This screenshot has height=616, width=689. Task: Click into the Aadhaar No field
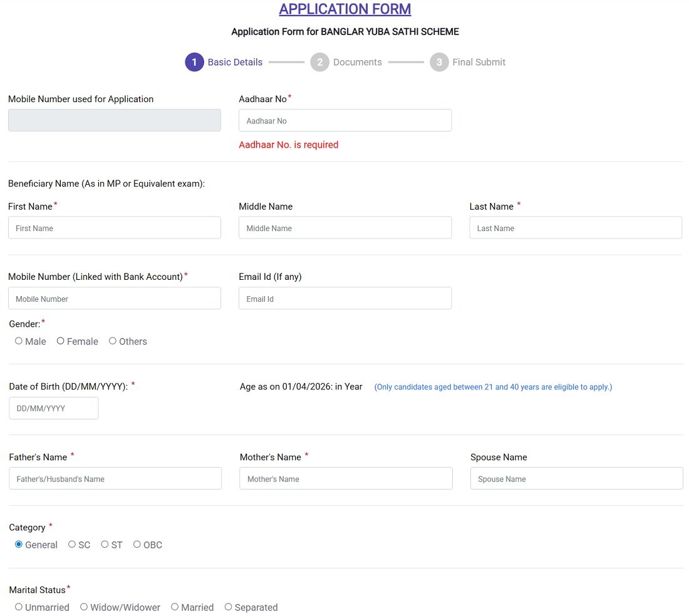click(344, 120)
